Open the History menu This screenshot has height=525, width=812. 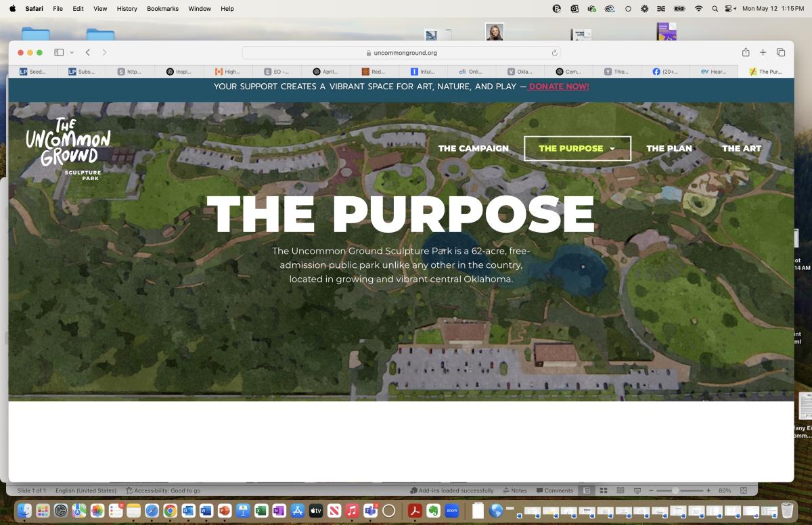click(x=127, y=9)
